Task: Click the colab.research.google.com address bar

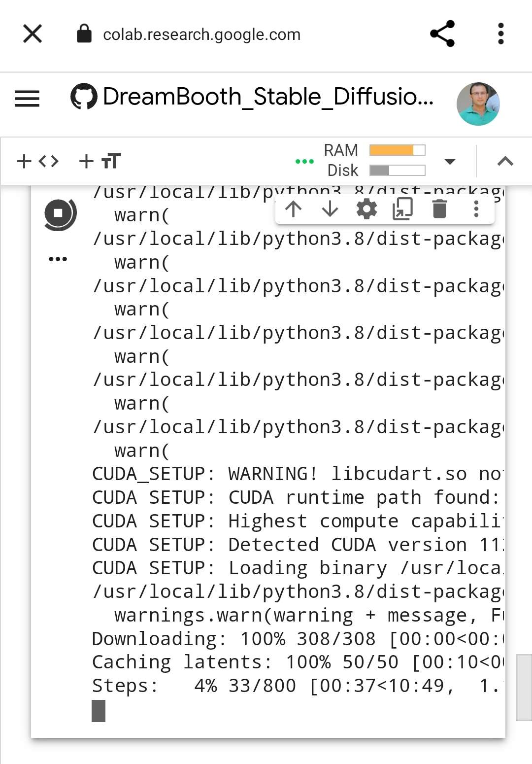Action: click(201, 35)
